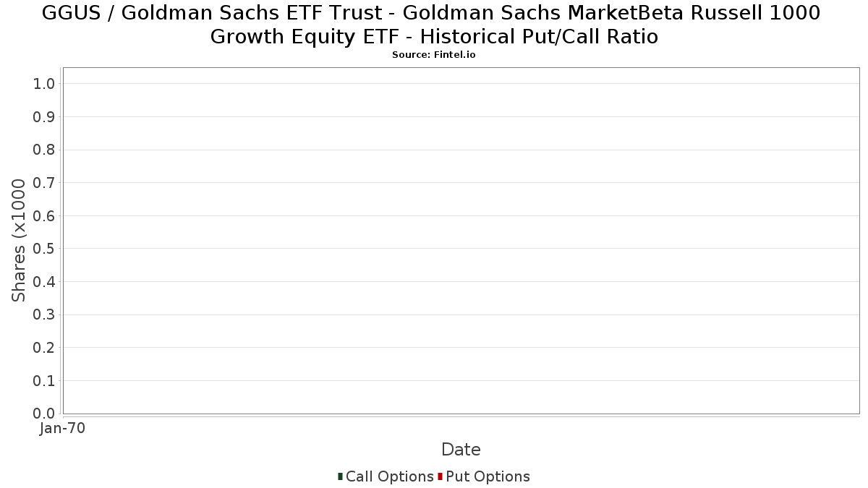Toggle the Call Options legend label
This screenshot has height=488, width=868.
click(390, 476)
